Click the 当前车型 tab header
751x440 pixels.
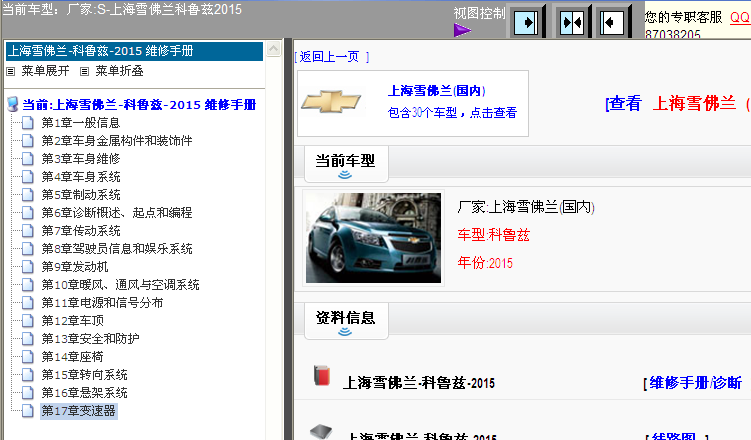(x=346, y=164)
